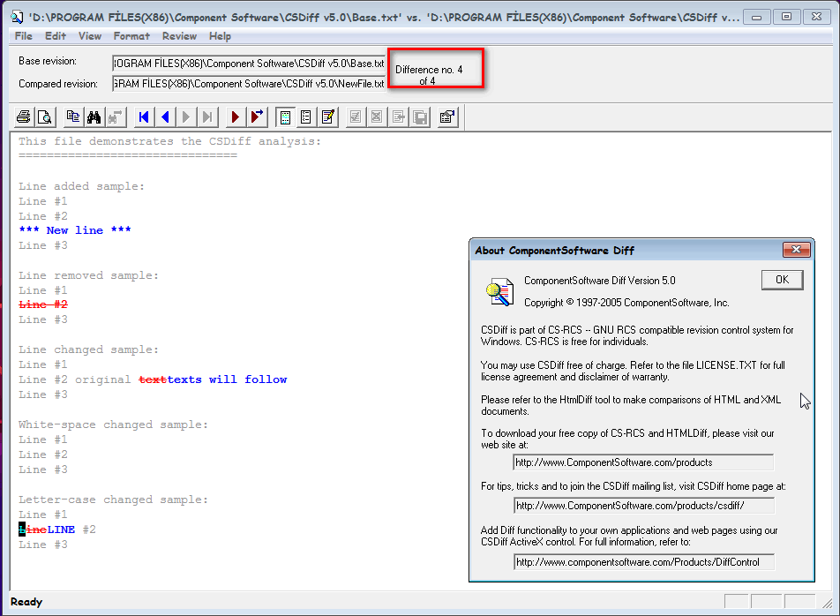
Task: Click the Copy toolbar icon
Action: 73,116
